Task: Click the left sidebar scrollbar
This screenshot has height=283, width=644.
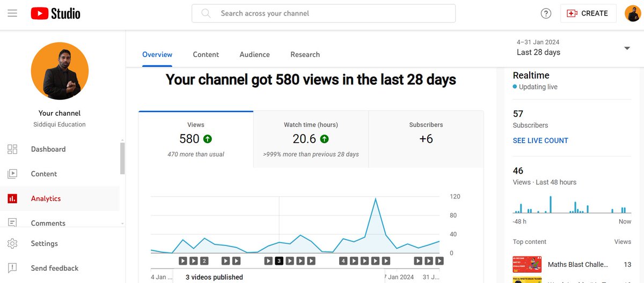Action: click(122, 158)
